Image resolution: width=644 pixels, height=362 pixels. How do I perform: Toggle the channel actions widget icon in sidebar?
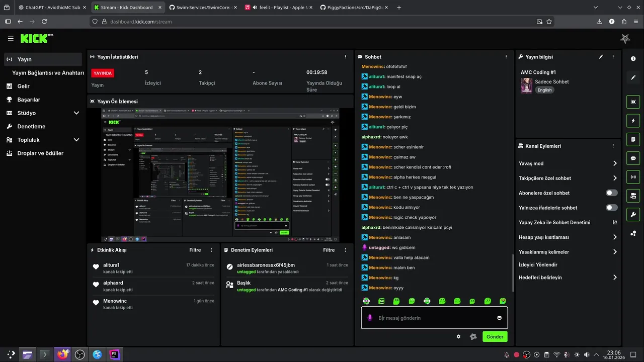633,196
